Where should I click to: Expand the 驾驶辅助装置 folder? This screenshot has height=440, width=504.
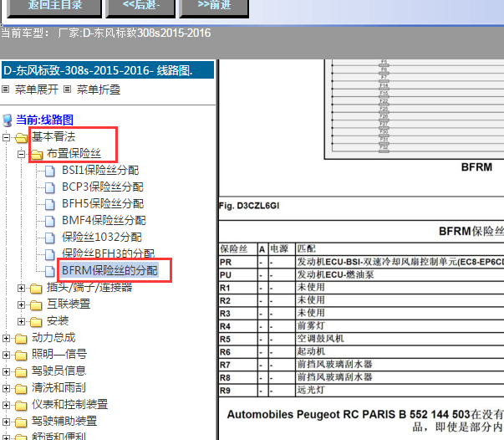coord(6,422)
